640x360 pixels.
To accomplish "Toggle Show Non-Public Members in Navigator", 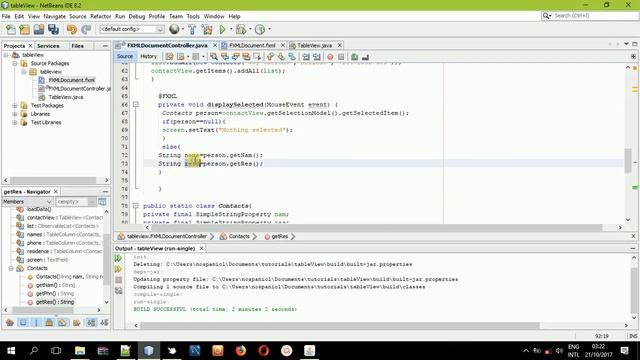I will point(49,322).
